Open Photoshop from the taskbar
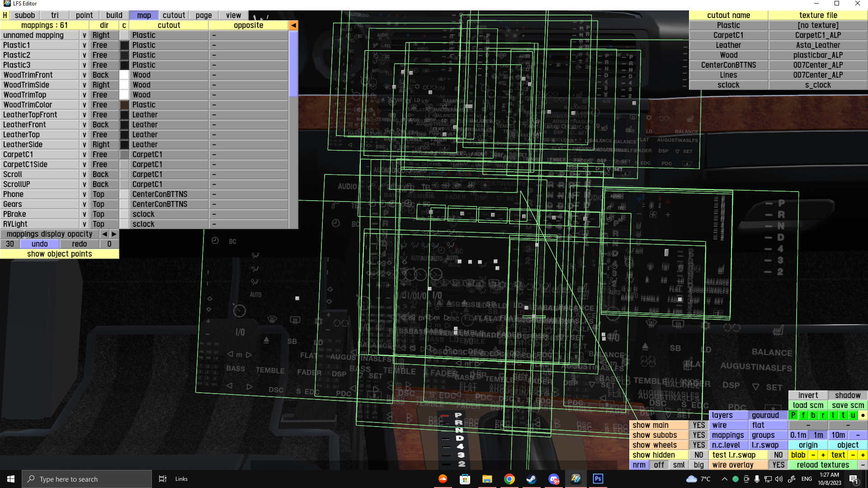 coord(598,479)
